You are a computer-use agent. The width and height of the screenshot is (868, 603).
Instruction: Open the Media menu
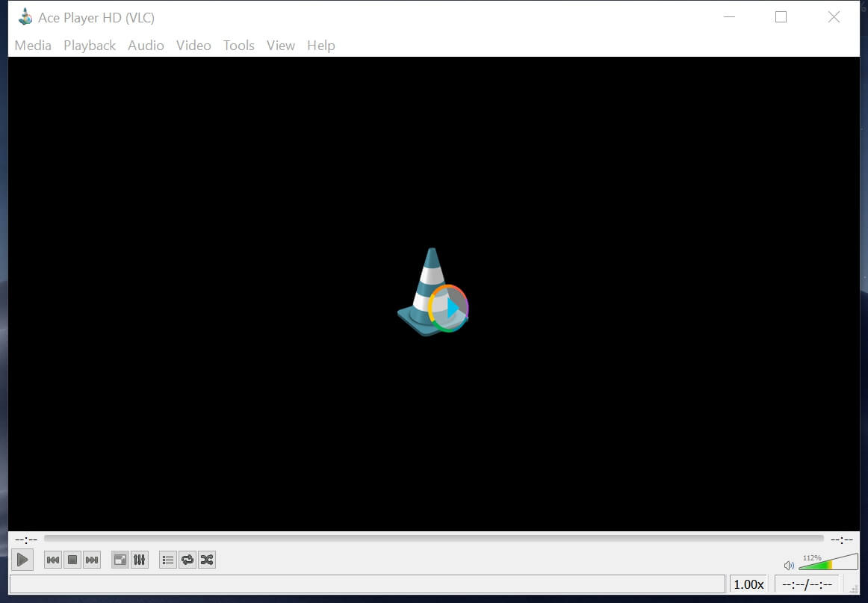pyautogui.click(x=33, y=46)
